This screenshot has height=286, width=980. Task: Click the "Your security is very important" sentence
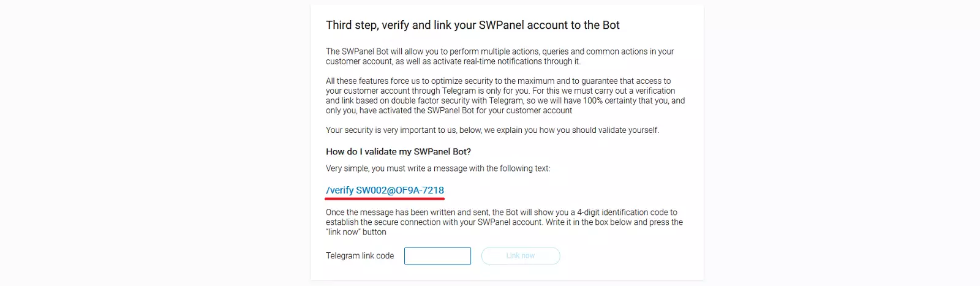(492, 130)
